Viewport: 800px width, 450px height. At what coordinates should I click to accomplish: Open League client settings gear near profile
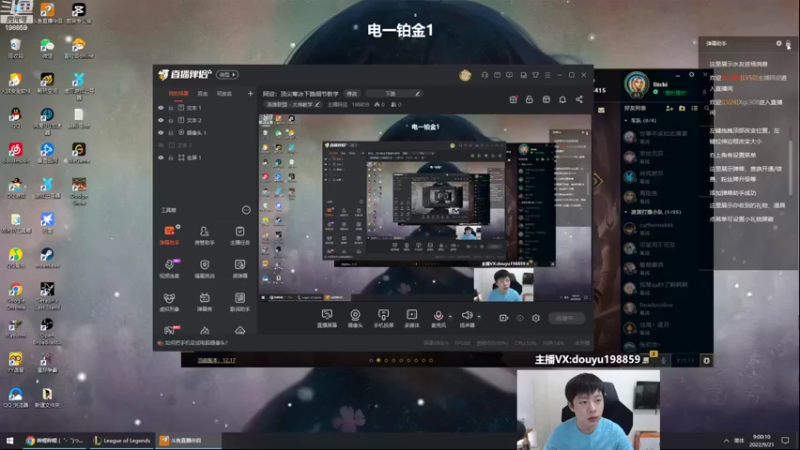pos(691,74)
